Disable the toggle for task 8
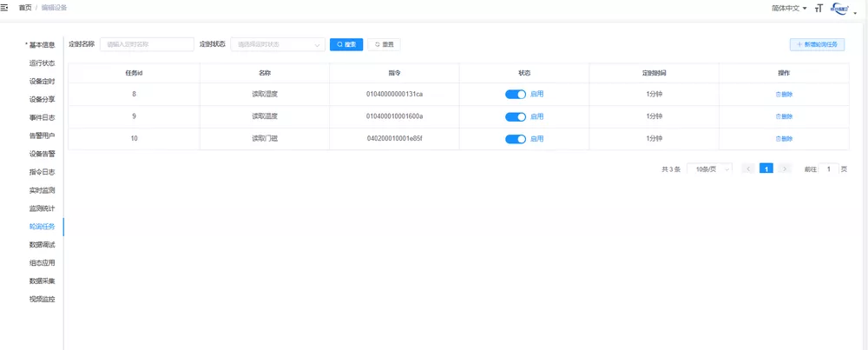The height and width of the screenshot is (350, 868). tap(516, 94)
